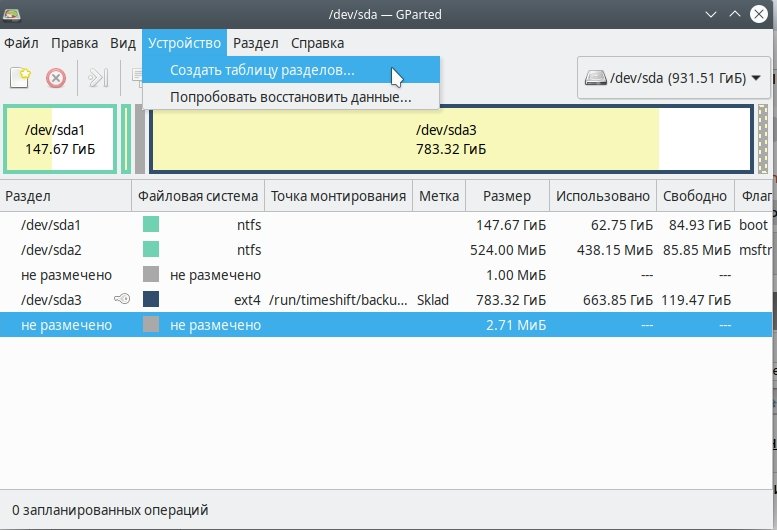777x530 pixels.
Task: Open the Правка menu
Action: point(74,43)
